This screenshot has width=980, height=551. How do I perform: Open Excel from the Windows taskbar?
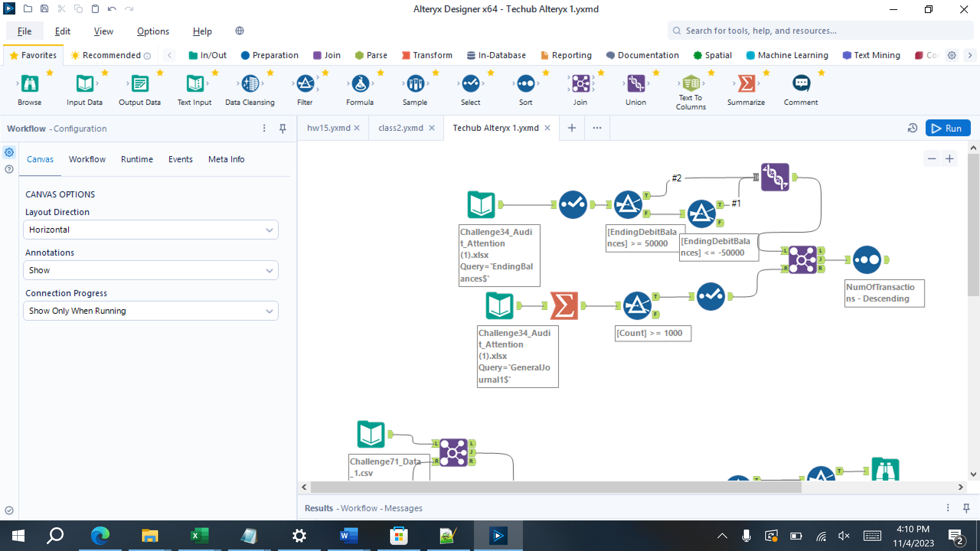(199, 536)
